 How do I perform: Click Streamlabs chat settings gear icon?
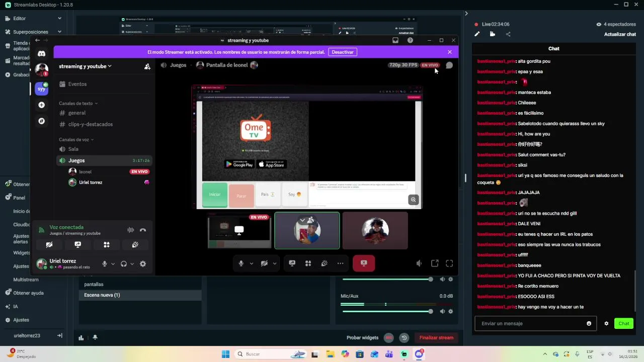pyautogui.click(x=606, y=323)
